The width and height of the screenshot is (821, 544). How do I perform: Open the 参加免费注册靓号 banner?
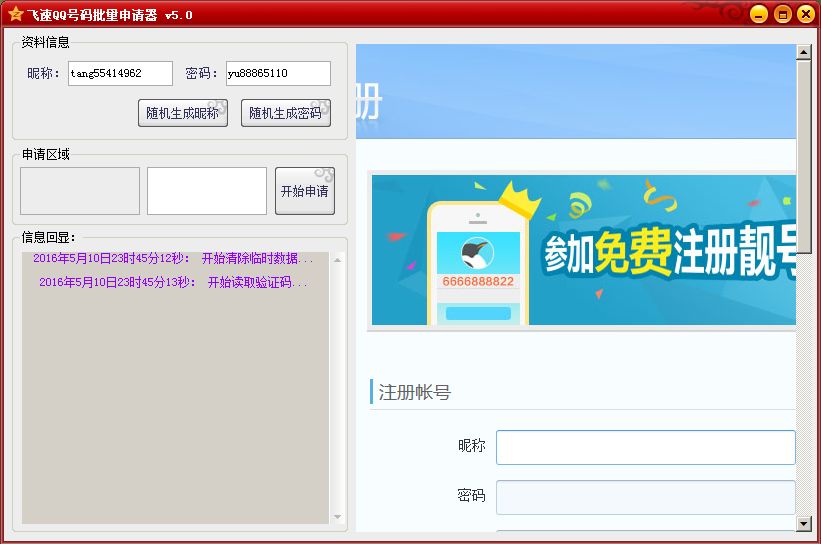click(x=584, y=250)
